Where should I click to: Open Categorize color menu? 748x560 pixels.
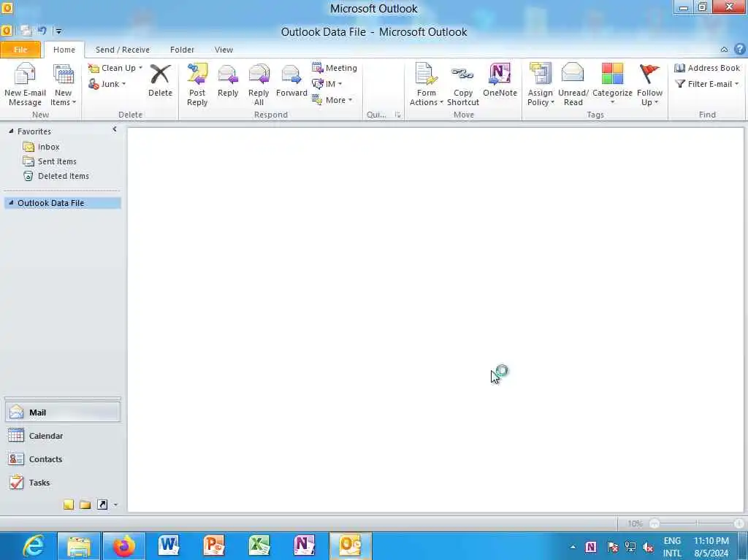612,85
